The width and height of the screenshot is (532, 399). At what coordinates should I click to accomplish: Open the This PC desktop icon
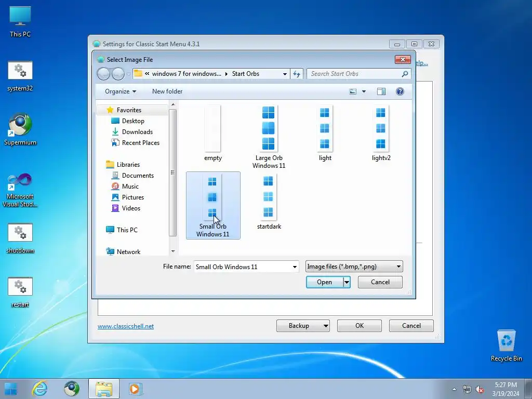tap(20, 22)
